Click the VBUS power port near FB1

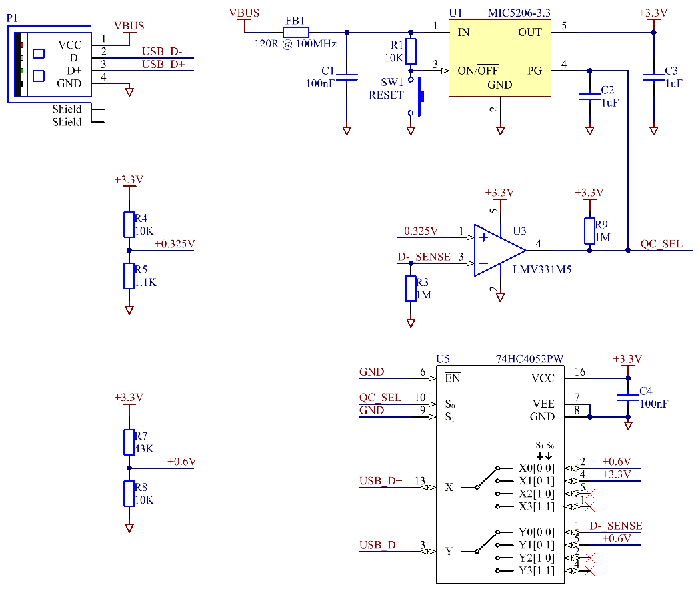click(244, 19)
